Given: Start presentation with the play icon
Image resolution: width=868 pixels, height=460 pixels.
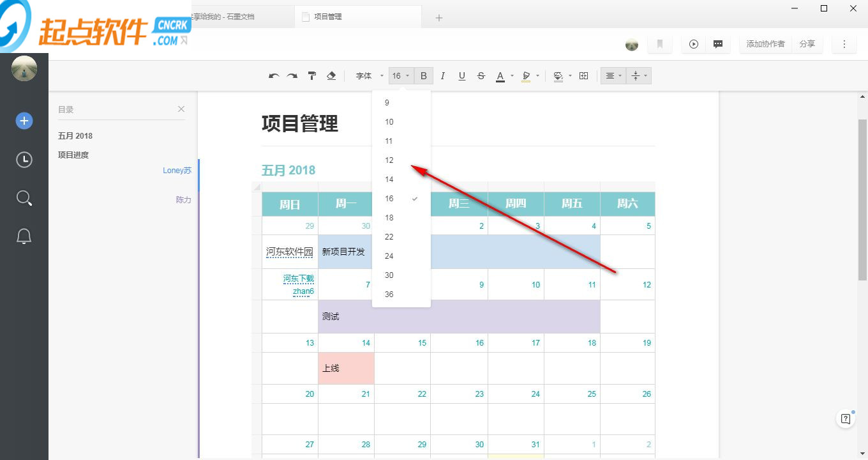Looking at the screenshot, I should (x=694, y=44).
